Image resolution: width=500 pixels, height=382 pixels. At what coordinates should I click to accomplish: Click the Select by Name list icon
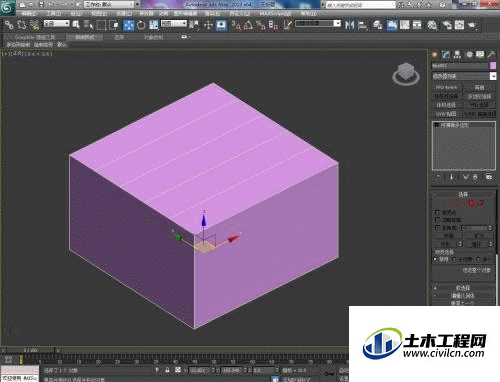(x=88, y=25)
